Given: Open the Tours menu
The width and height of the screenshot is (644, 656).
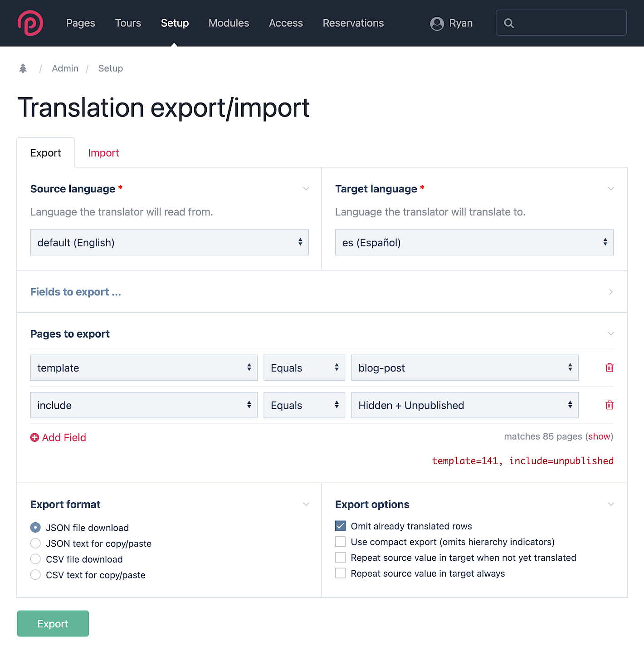Looking at the screenshot, I should tap(128, 23).
